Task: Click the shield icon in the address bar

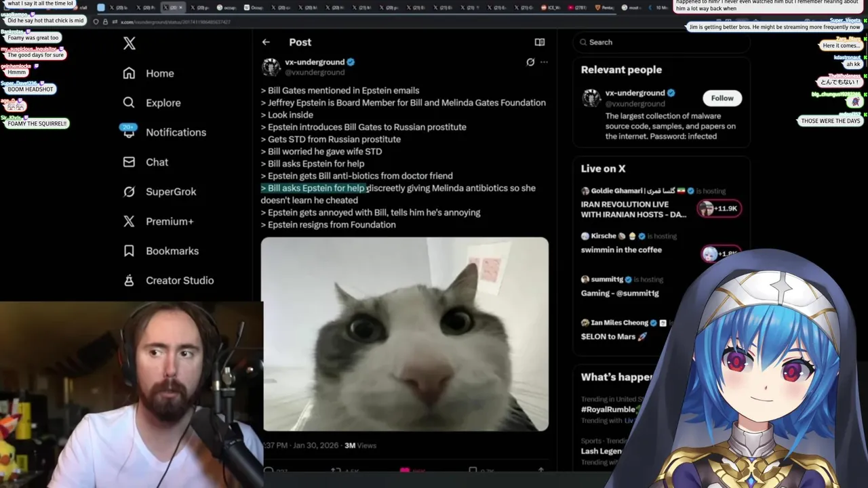Action: coord(96,22)
